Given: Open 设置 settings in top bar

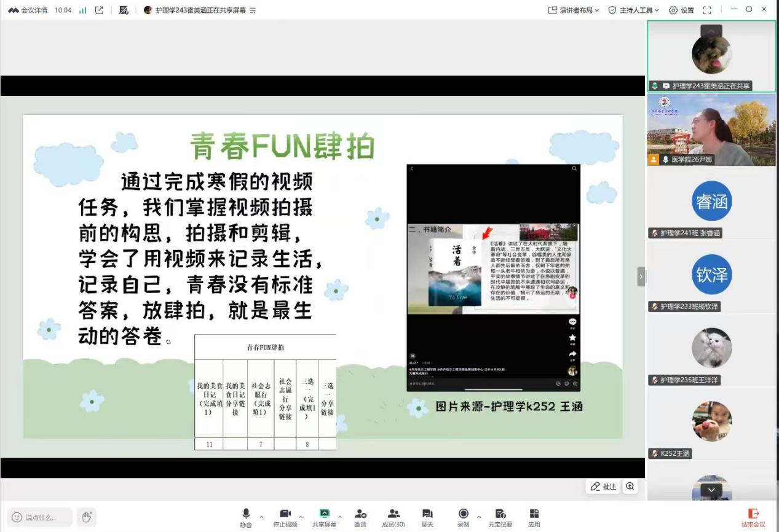Looking at the screenshot, I should pos(681,10).
